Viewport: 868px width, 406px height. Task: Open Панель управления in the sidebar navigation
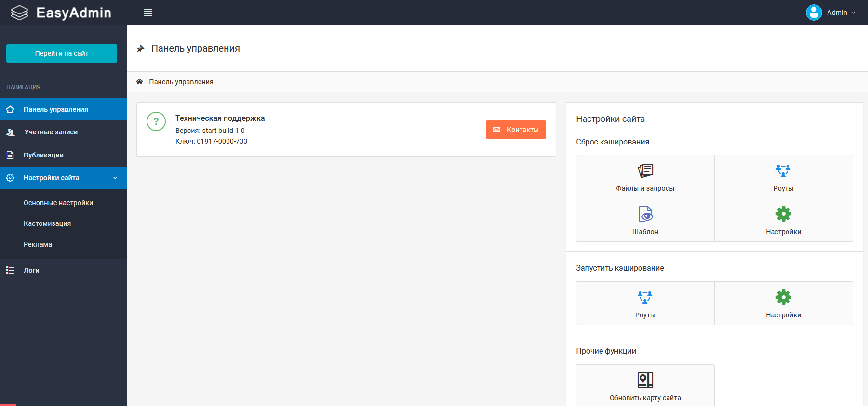click(63, 109)
